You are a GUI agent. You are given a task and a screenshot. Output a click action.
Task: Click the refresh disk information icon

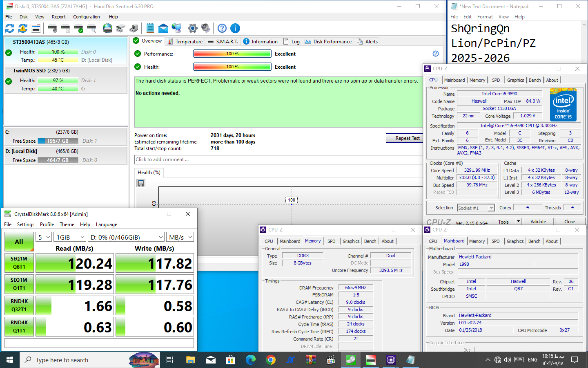[x=10, y=28]
